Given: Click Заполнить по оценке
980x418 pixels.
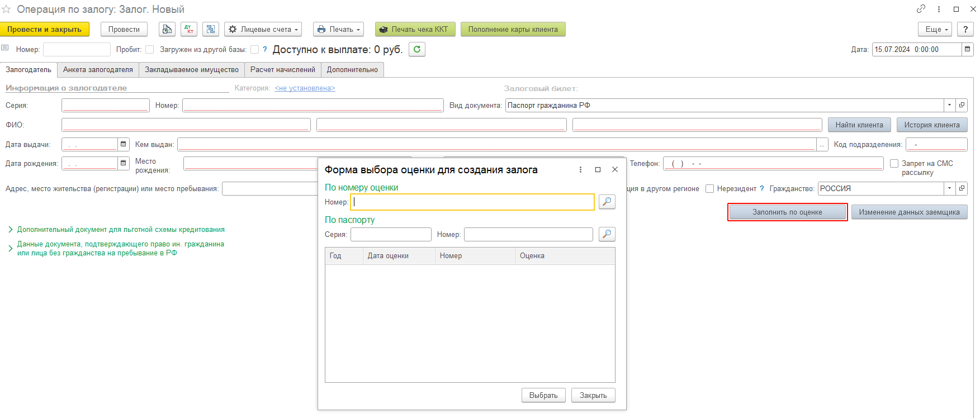Looking at the screenshot, I should point(787,212).
